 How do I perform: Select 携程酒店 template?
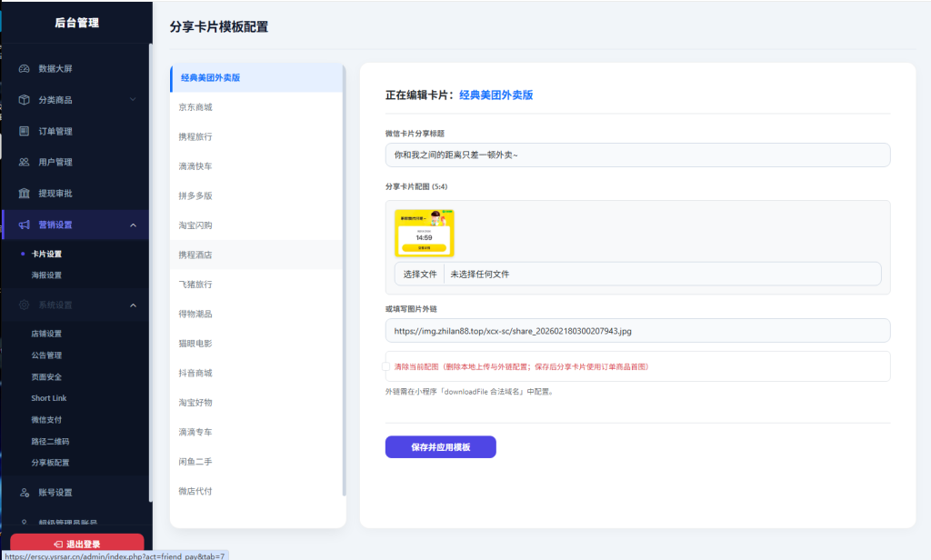click(256, 255)
